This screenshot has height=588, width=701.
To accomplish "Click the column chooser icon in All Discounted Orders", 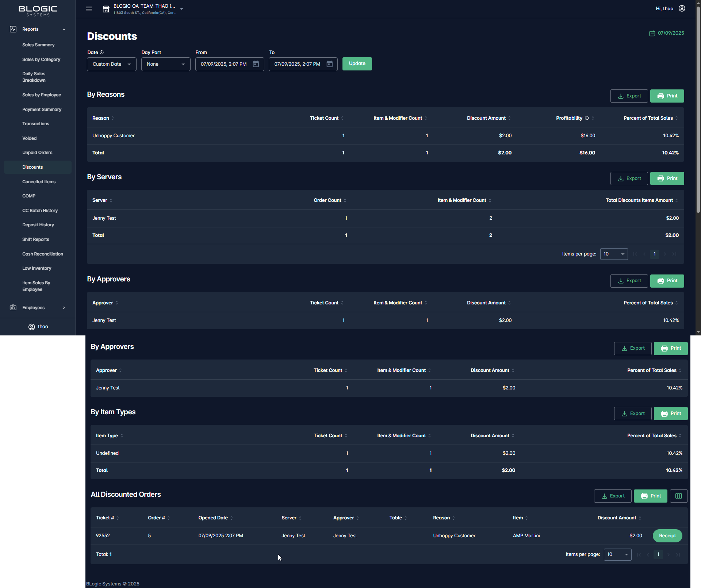I will point(678,496).
